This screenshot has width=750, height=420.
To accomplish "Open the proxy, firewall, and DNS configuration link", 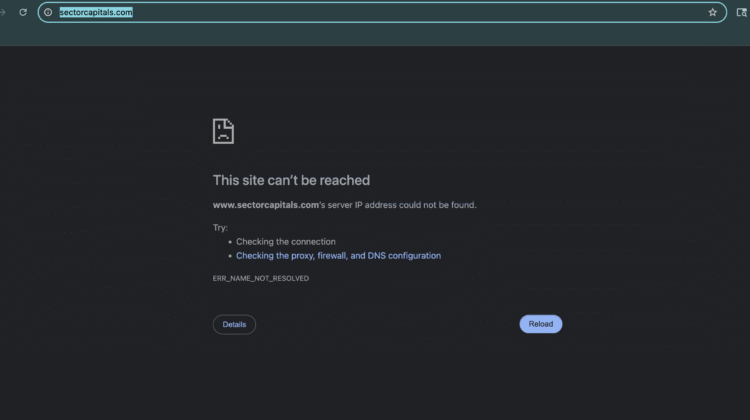I will 338,256.
